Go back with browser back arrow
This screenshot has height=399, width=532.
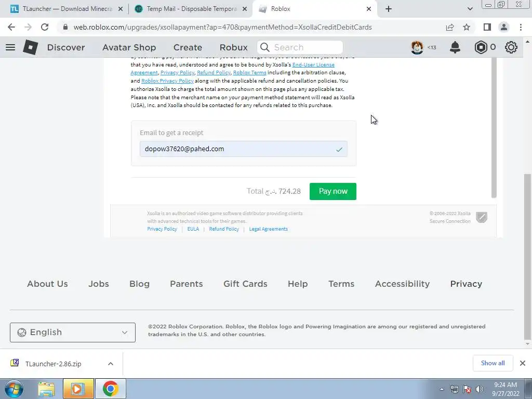pyautogui.click(x=11, y=27)
